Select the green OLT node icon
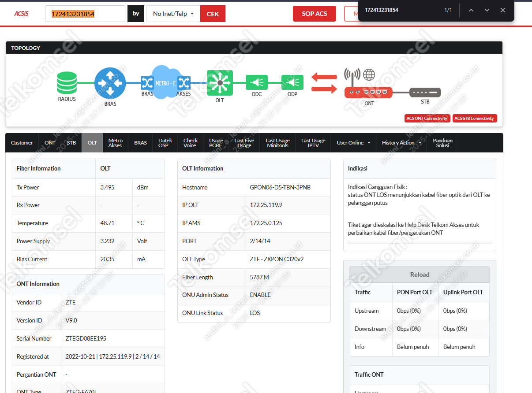532x393 pixels. coord(220,83)
